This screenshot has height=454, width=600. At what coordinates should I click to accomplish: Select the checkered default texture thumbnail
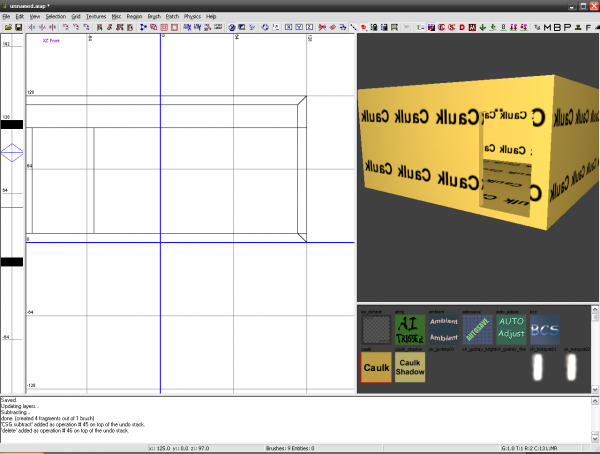tap(376, 329)
